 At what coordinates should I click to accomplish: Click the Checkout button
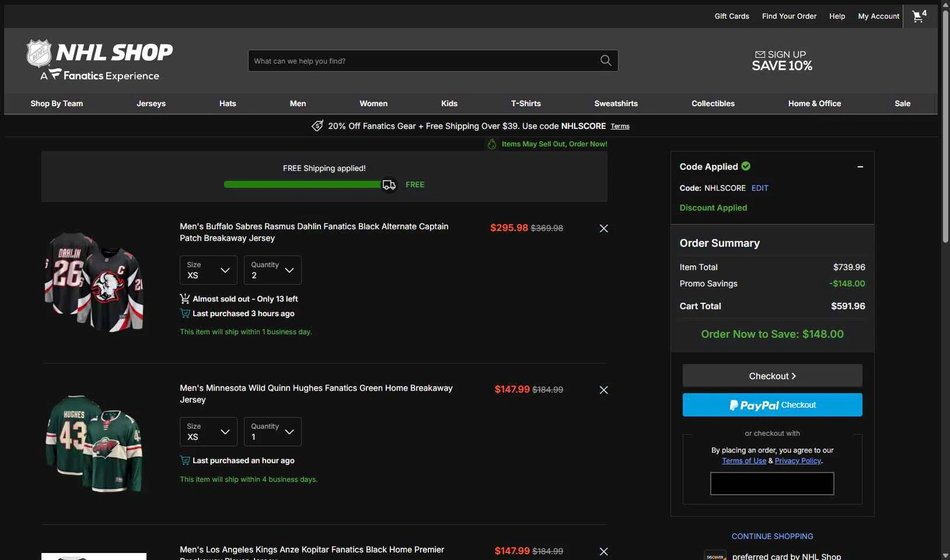click(773, 376)
